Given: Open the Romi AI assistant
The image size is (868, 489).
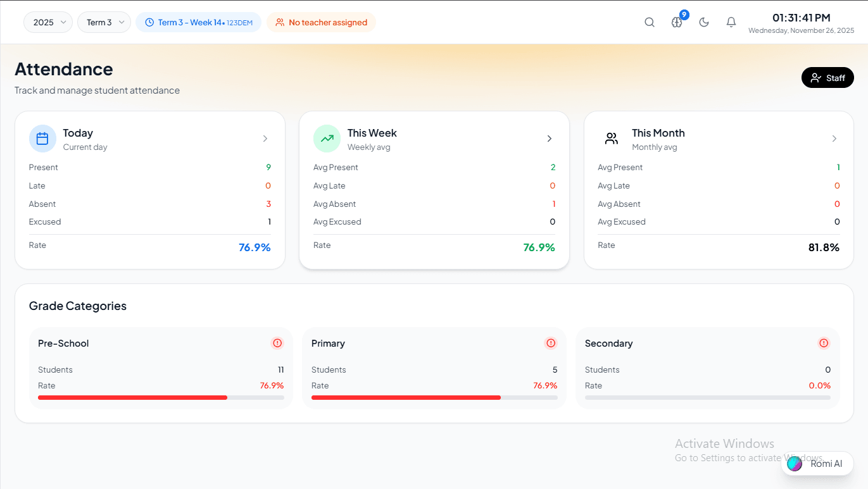Looking at the screenshot, I should [x=817, y=463].
